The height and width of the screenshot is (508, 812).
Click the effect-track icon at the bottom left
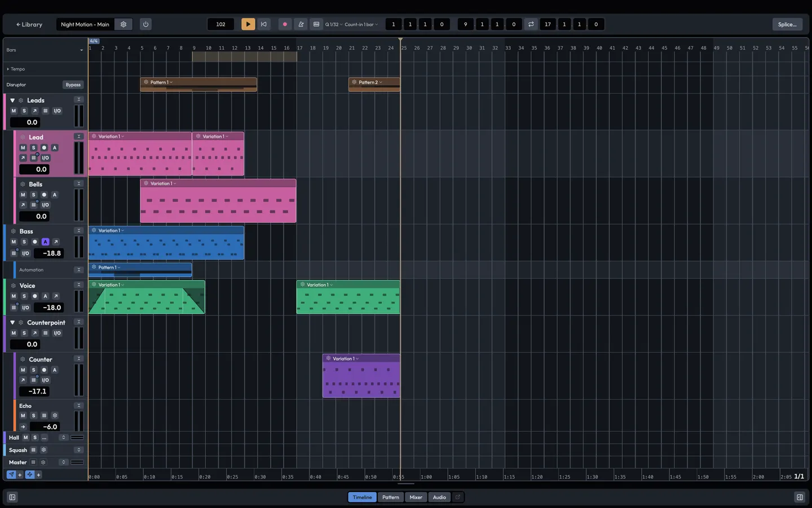pos(30,475)
